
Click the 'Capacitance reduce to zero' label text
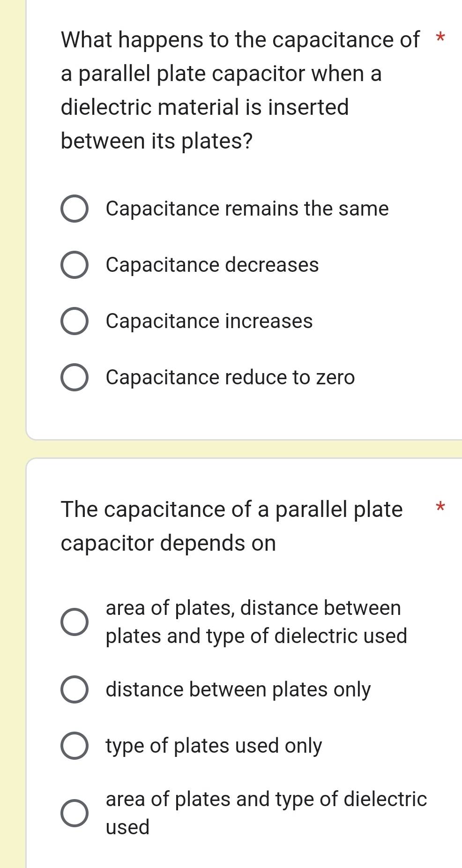click(x=230, y=377)
